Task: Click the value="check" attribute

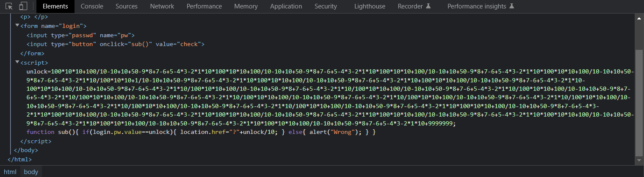Action: [178, 44]
